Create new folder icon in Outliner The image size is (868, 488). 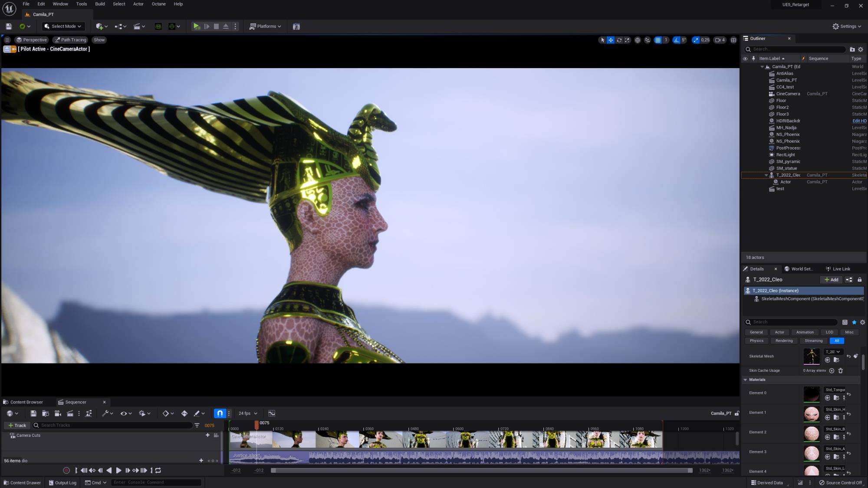click(x=852, y=49)
